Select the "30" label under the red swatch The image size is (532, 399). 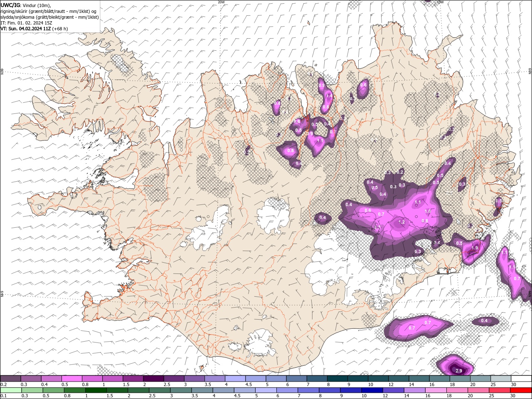pos(514,396)
